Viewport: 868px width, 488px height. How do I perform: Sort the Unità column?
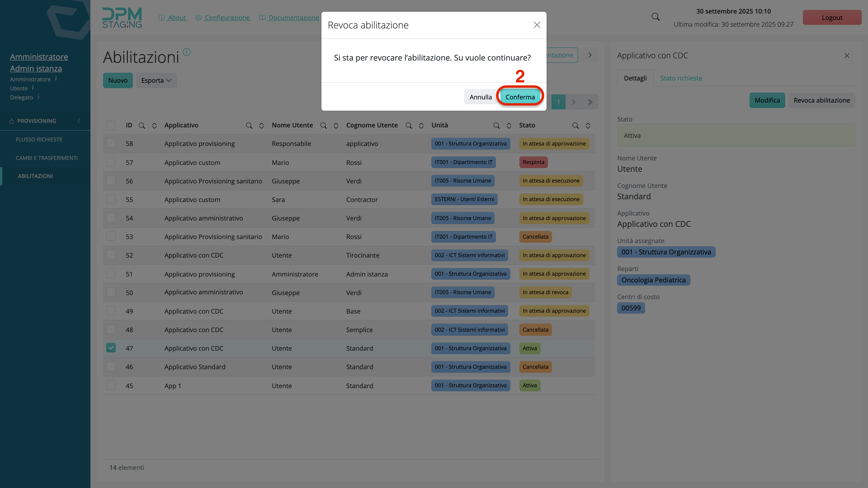509,126
